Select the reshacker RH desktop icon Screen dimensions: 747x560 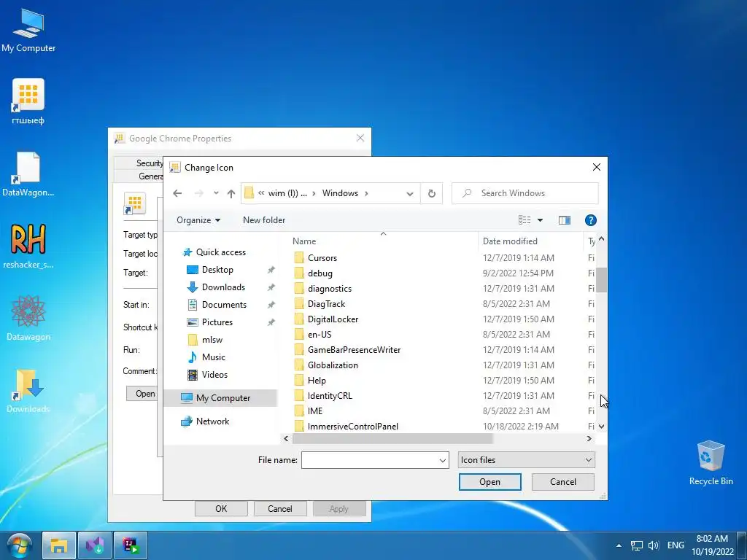click(28, 246)
